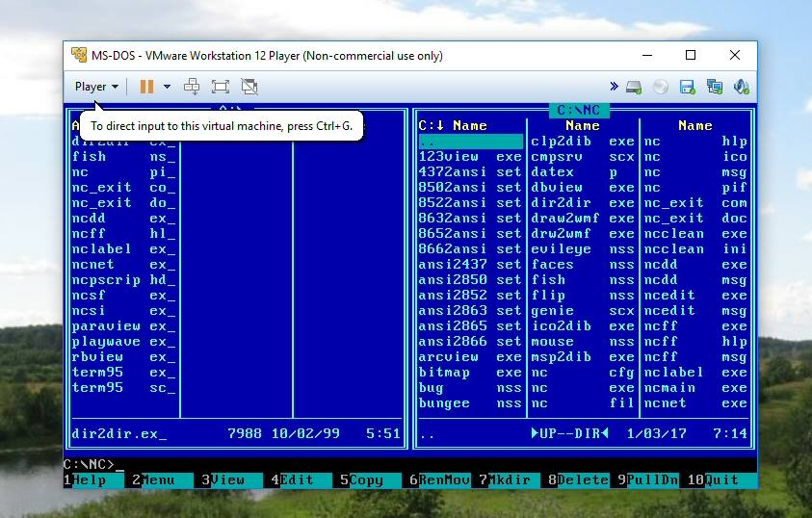The image size is (812, 518).
Task: Select ico2dib exe file
Action: (x=583, y=326)
